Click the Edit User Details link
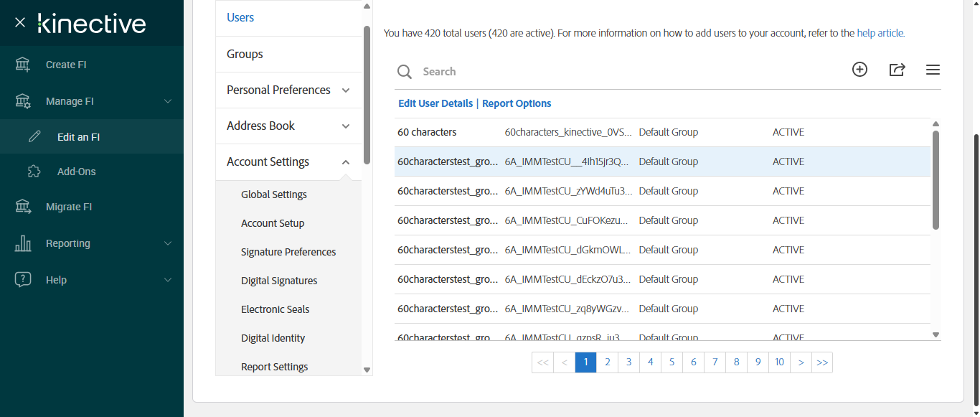This screenshot has width=980, height=417. click(435, 103)
